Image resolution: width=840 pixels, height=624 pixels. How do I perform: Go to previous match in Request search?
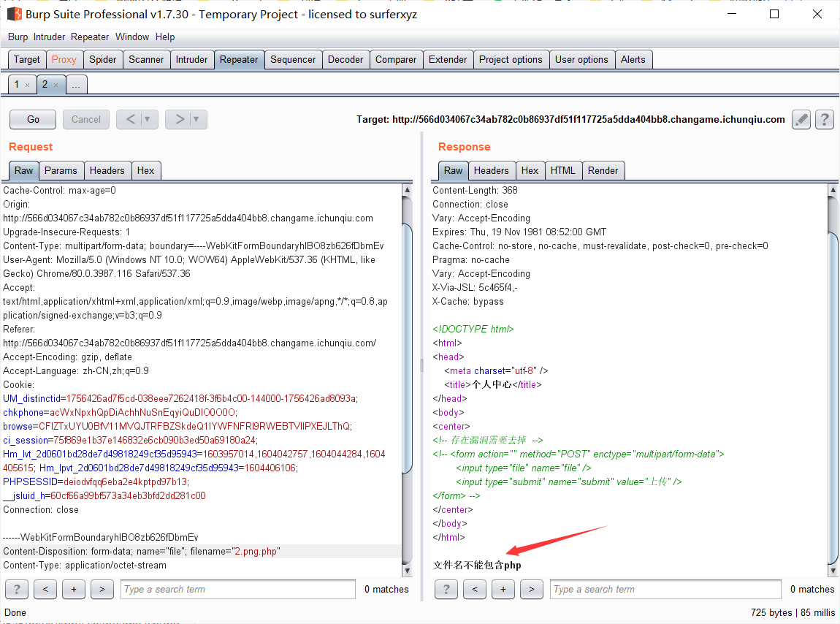click(x=45, y=589)
